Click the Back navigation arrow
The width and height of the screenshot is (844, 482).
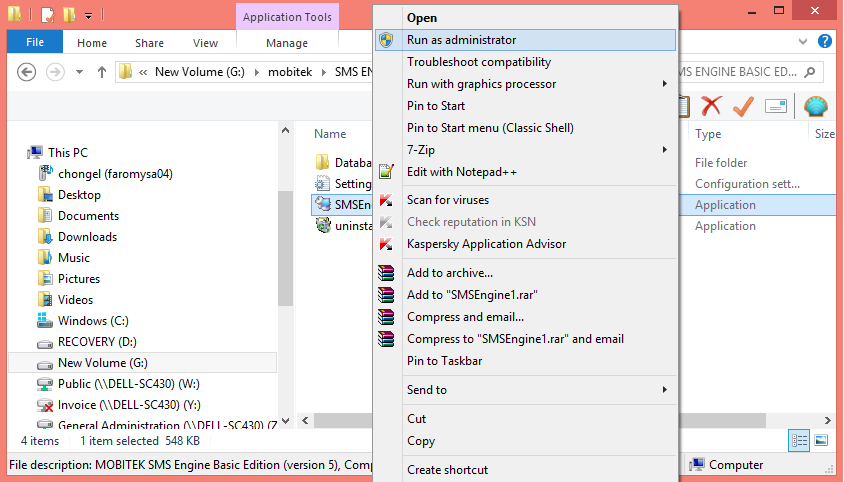[27, 72]
